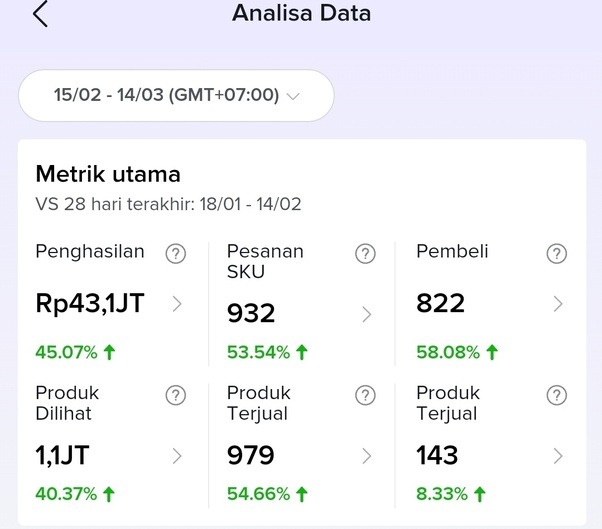
Task: Tap help icon for Produk Dilihat
Action: pos(176,395)
